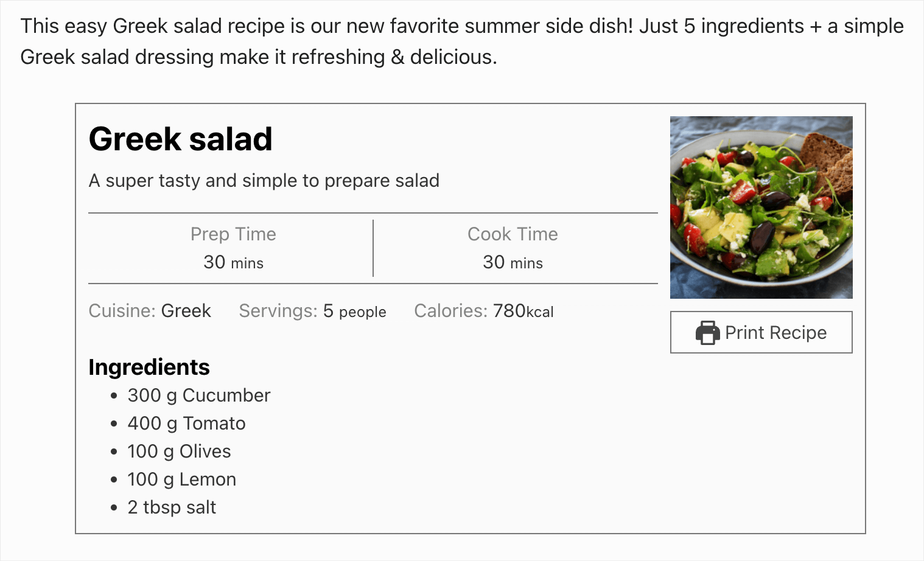Click the 30 mins prep time value
The image size is (924, 561).
pyautogui.click(x=233, y=262)
